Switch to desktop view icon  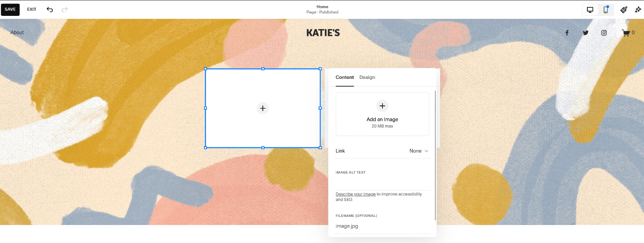click(590, 9)
